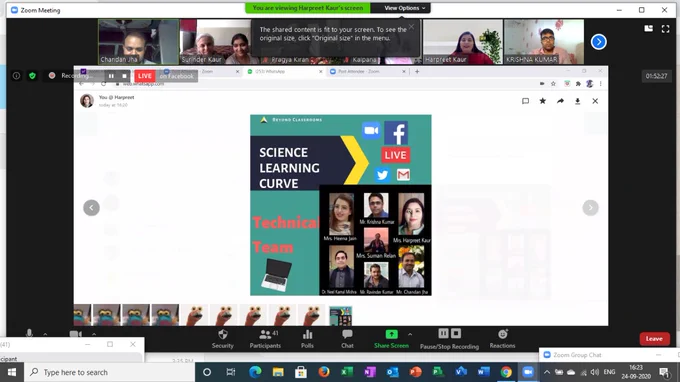Pause recording using top-left indicator button
680x382 pixels.
111,76
